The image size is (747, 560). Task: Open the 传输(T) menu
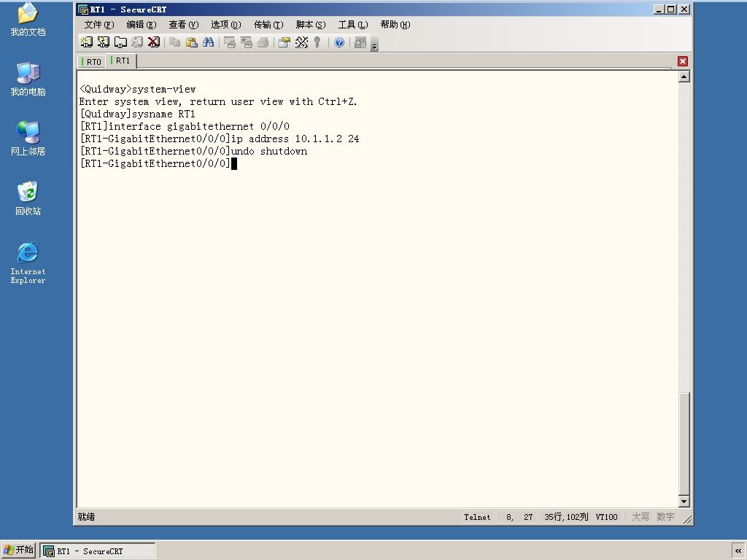tap(268, 25)
